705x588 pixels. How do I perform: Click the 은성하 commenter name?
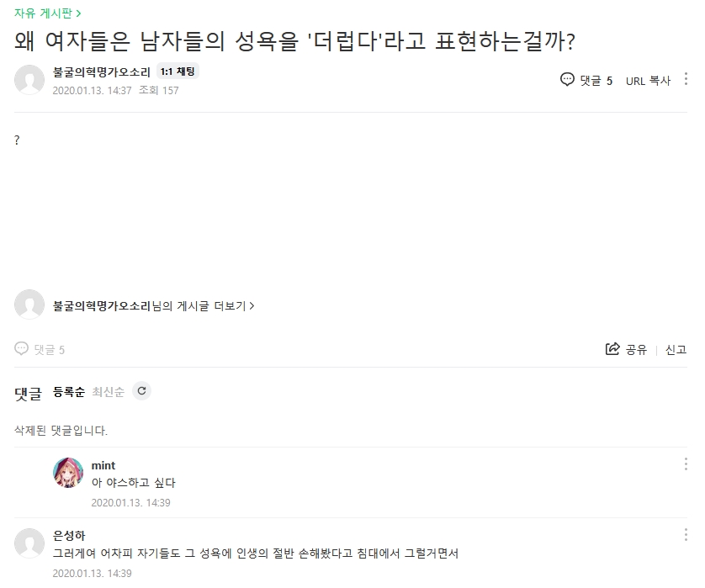point(69,536)
